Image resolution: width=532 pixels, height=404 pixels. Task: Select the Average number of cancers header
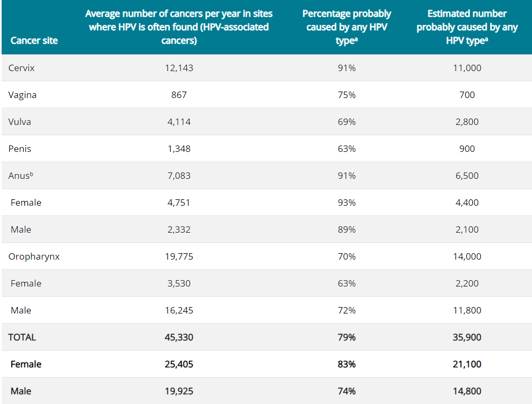tap(179, 27)
